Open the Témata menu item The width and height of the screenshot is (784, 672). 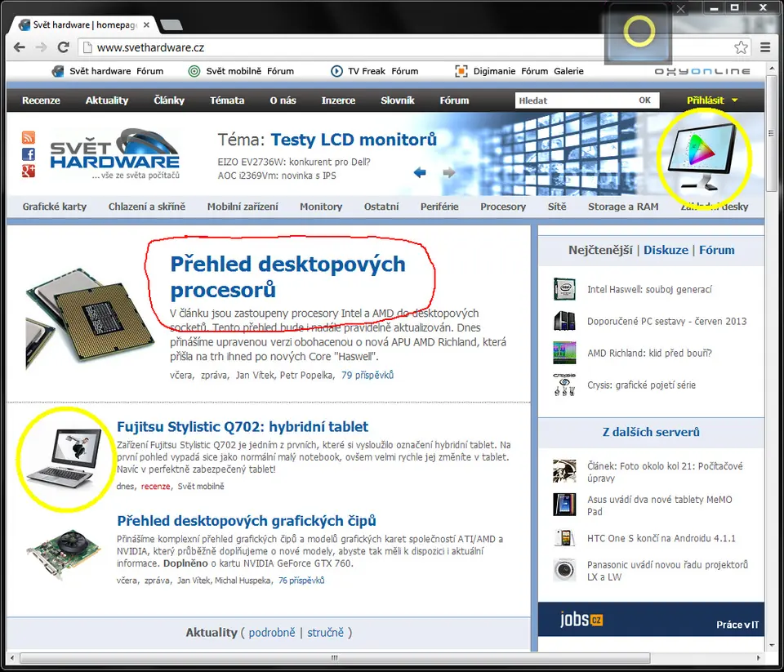click(x=227, y=100)
